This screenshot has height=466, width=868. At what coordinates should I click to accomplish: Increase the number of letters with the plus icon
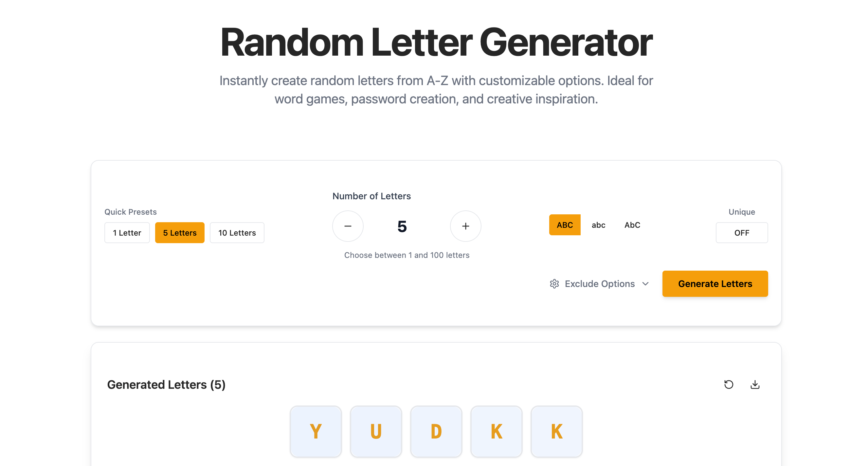[465, 226]
